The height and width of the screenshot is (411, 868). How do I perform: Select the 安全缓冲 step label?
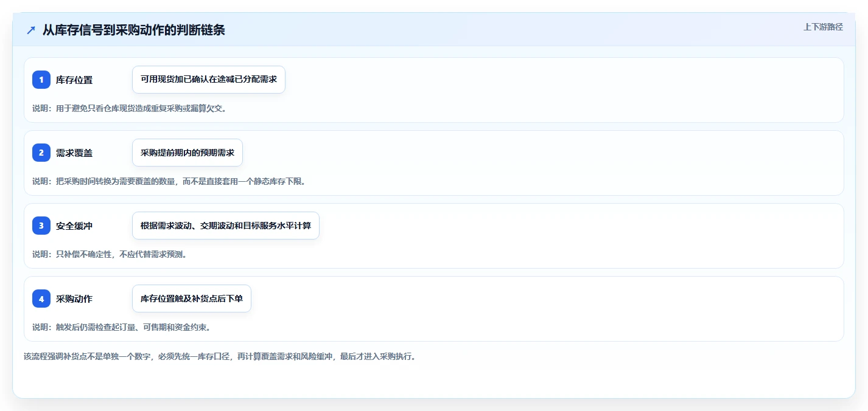tap(74, 226)
